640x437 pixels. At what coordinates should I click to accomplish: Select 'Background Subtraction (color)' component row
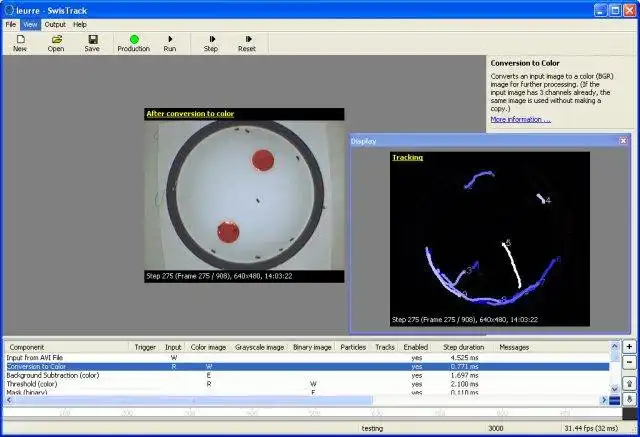(x=308, y=375)
